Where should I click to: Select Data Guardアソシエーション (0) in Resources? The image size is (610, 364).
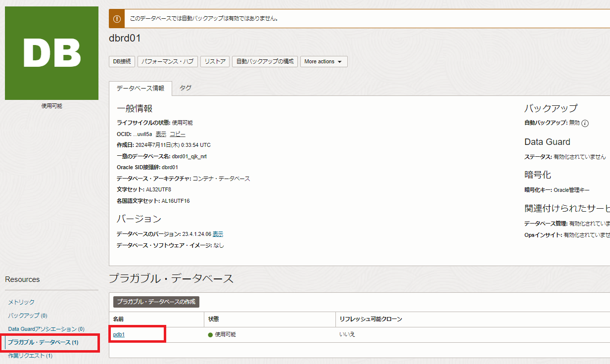point(46,329)
